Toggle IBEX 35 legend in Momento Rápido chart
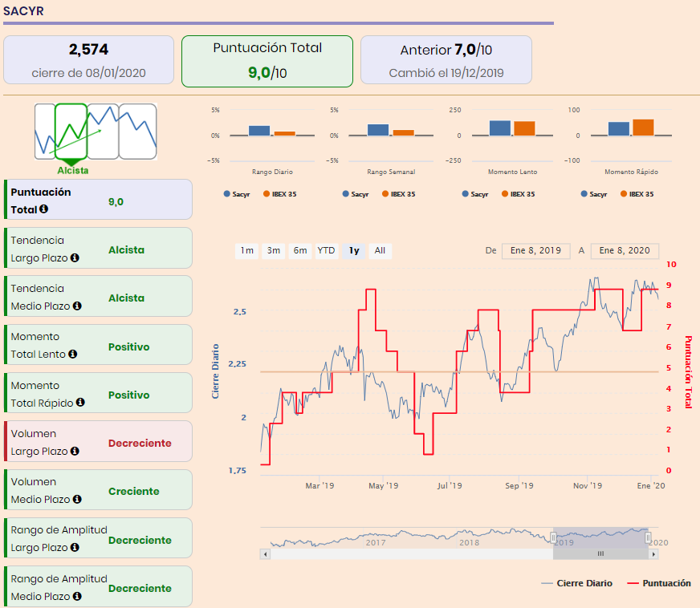 (x=637, y=194)
